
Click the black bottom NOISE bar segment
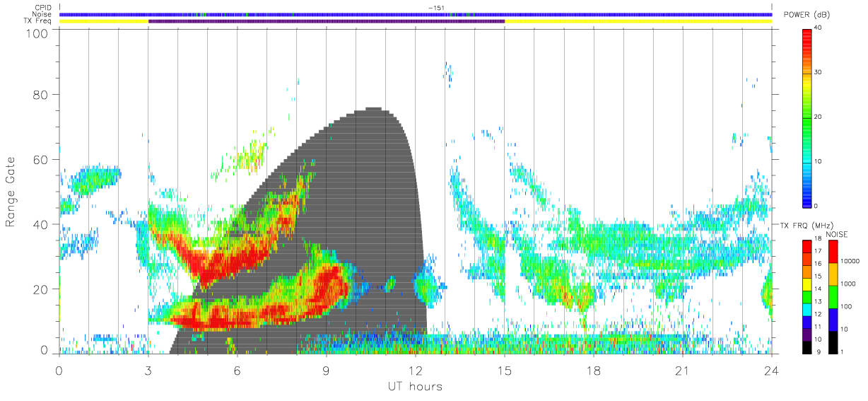click(x=833, y=342)
